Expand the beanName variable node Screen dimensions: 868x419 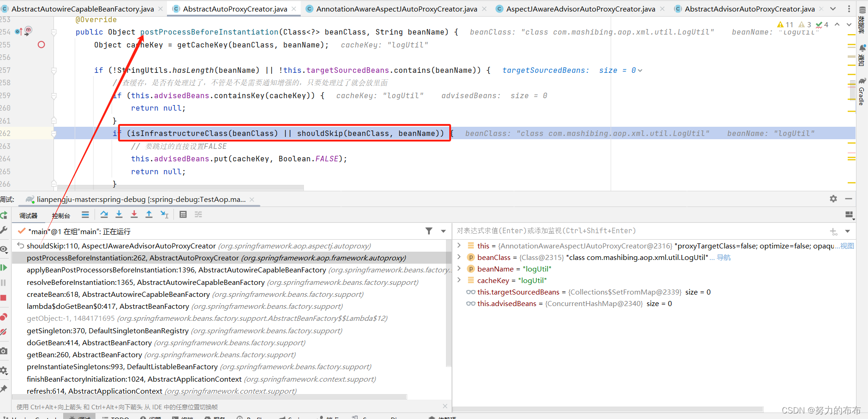(x=459, y=268)
